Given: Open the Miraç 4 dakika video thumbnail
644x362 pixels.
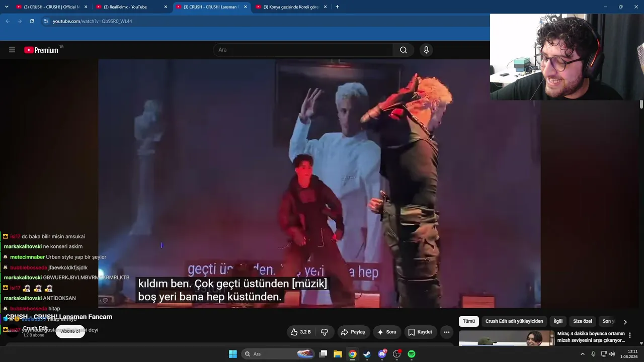Looking at the screenshot, I should click(x=506, y=338).
